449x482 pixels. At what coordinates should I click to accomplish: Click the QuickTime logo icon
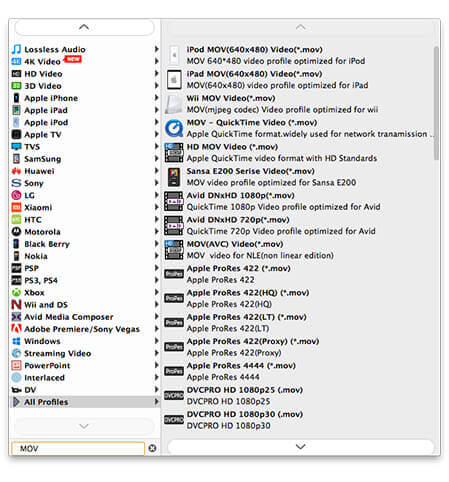coord(174,128)
